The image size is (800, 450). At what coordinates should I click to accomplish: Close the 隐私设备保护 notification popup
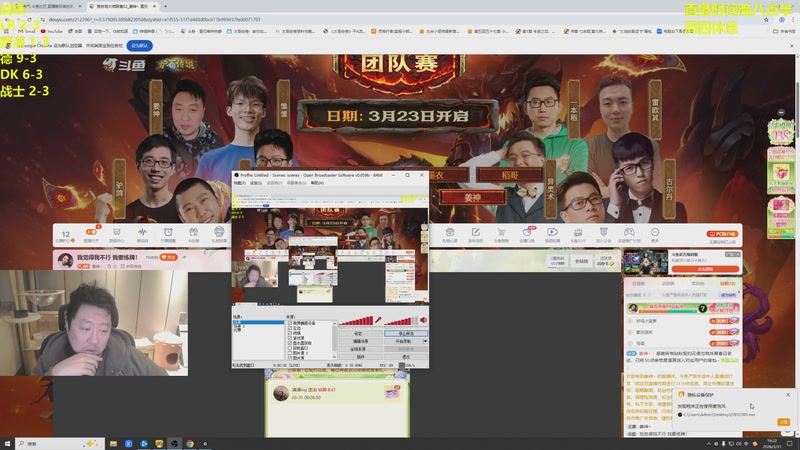tap(788, 395)
